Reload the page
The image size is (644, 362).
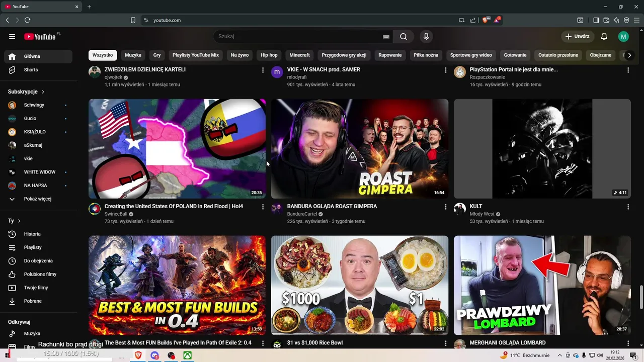[x=27, y=20]
